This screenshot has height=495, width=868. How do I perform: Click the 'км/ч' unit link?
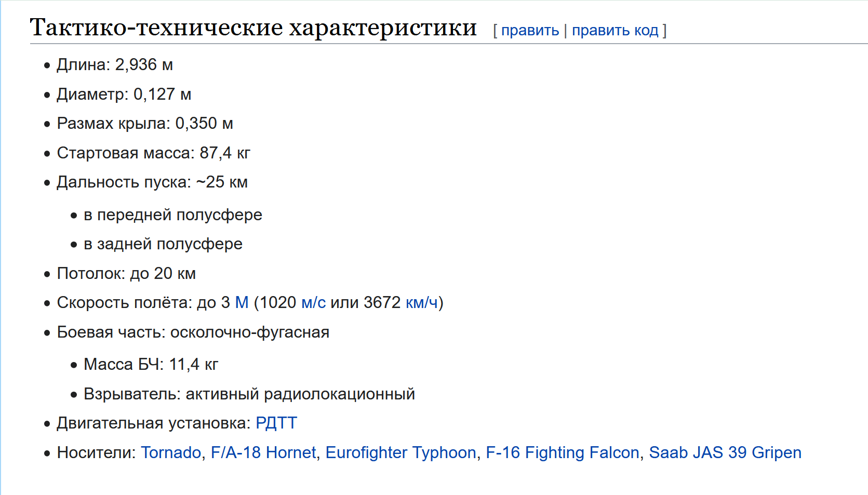click(422, 302)
